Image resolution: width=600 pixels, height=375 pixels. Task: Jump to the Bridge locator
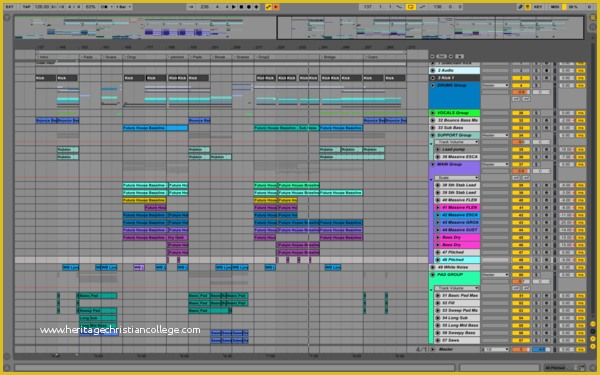click(x=329, y=57)
